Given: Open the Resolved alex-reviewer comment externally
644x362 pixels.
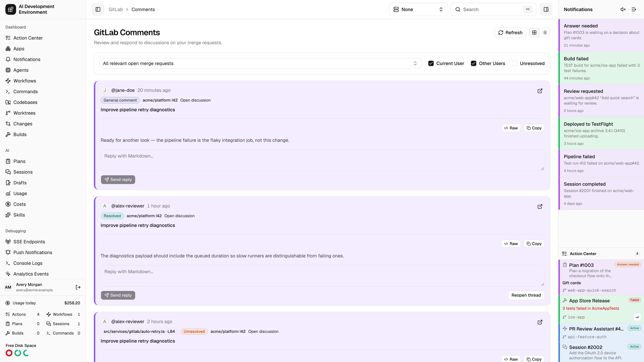Looking at the screenshot, I should click(540, 207).
